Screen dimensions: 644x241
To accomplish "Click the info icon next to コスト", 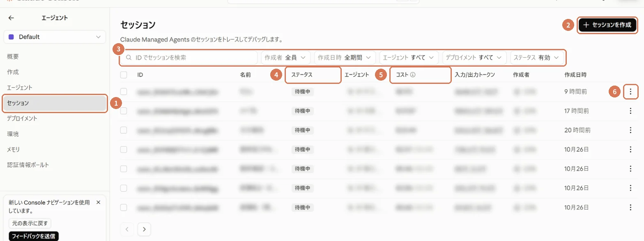I will 413,75.
